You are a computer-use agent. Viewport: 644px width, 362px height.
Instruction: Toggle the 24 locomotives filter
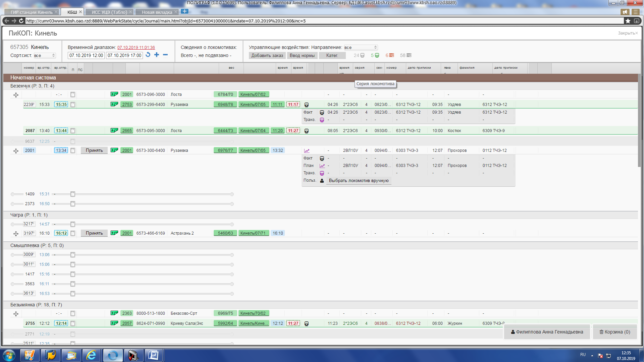(359, 55)
